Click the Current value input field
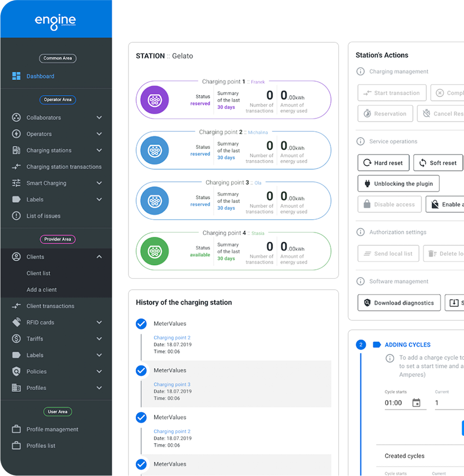 [448, 403]
